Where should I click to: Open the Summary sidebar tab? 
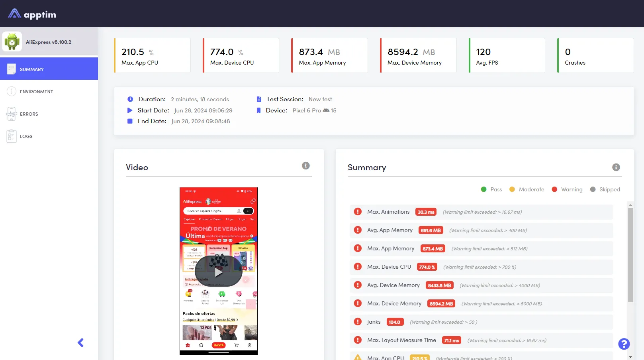coord(49,69)
